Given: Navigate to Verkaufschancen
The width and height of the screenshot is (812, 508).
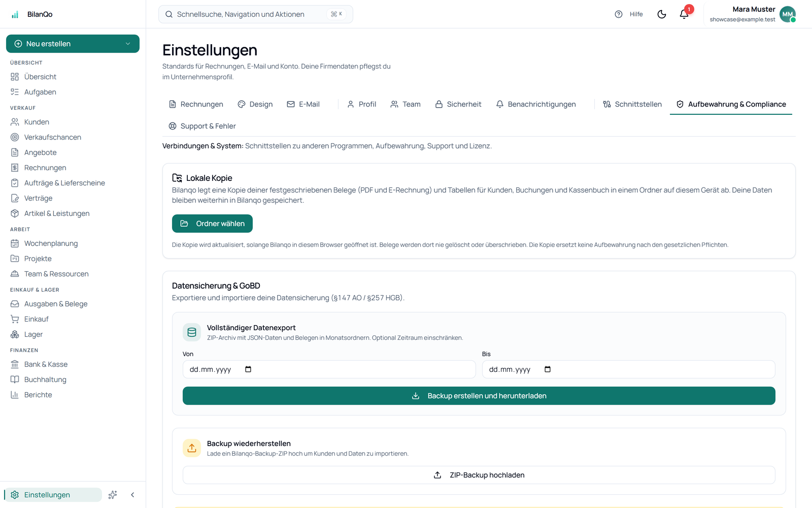Looking at the screenshot, I should point(73,137).
